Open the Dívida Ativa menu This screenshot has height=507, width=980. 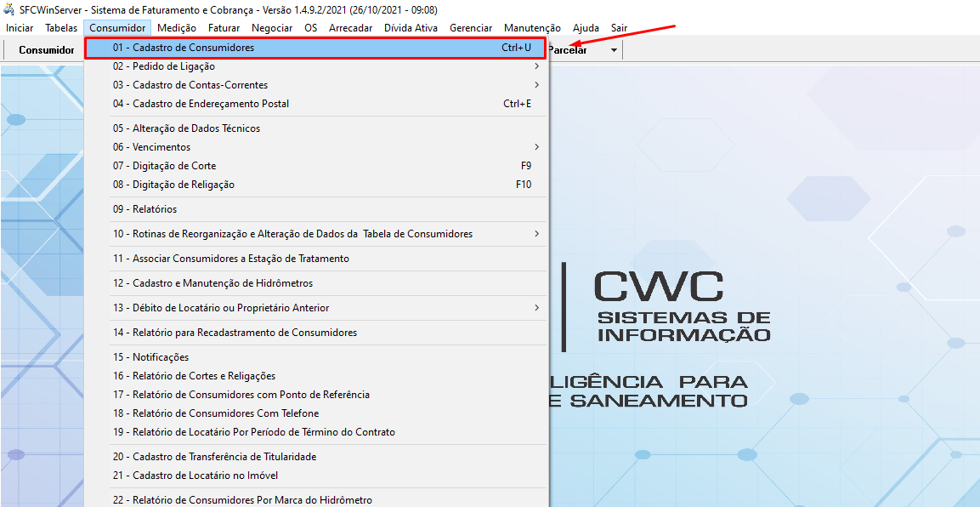(x=411, y=27)
